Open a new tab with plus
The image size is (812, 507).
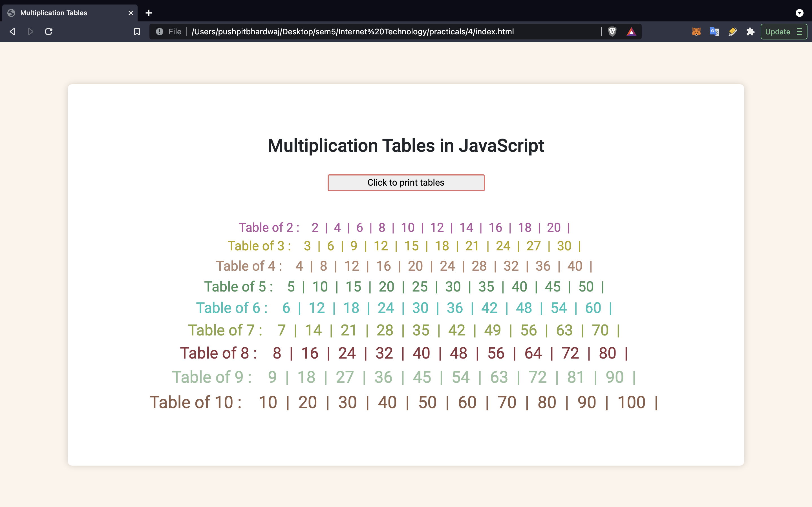pos(149,13)
